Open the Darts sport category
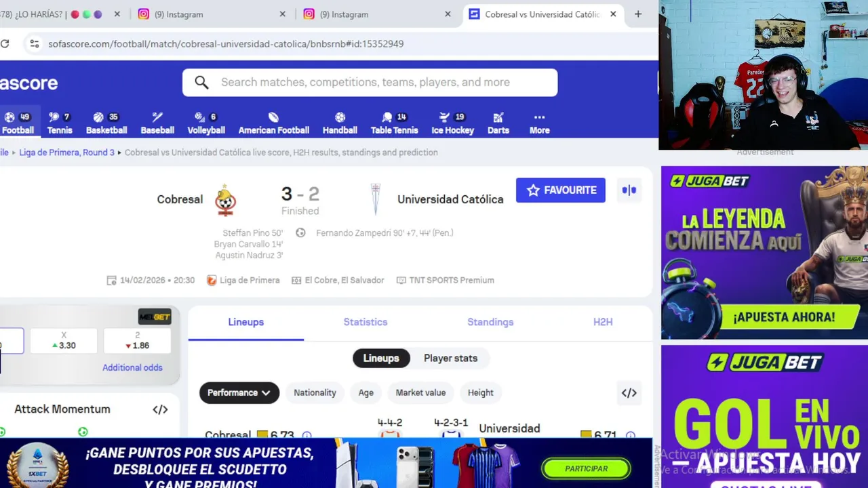Viewport: 868px width, 488px height. click(x=498, y=123)
